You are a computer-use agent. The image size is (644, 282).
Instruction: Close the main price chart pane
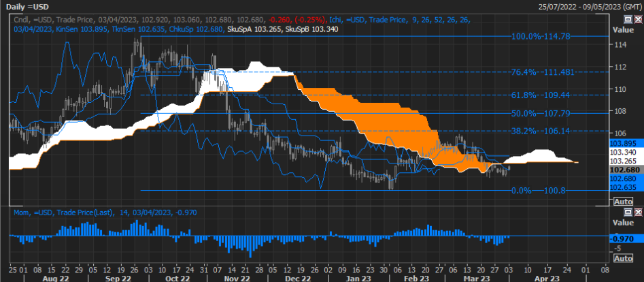point(638,20)
